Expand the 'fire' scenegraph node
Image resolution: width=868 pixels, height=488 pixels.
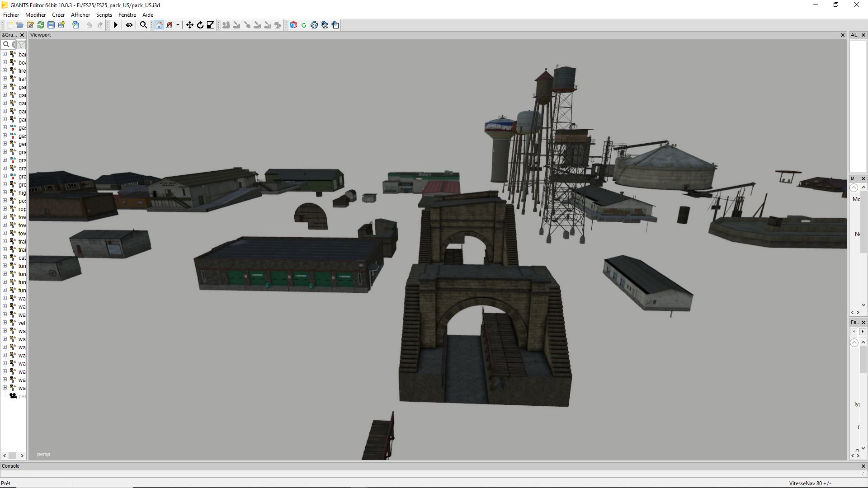click(x=5, y=70)
